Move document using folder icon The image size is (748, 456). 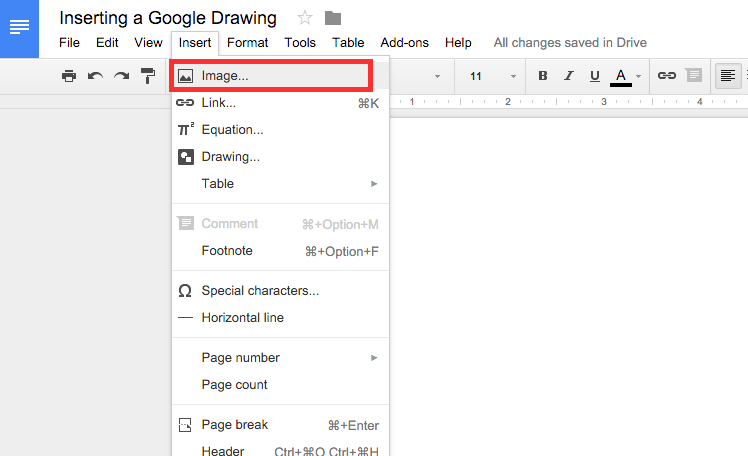tap(333, 18)
